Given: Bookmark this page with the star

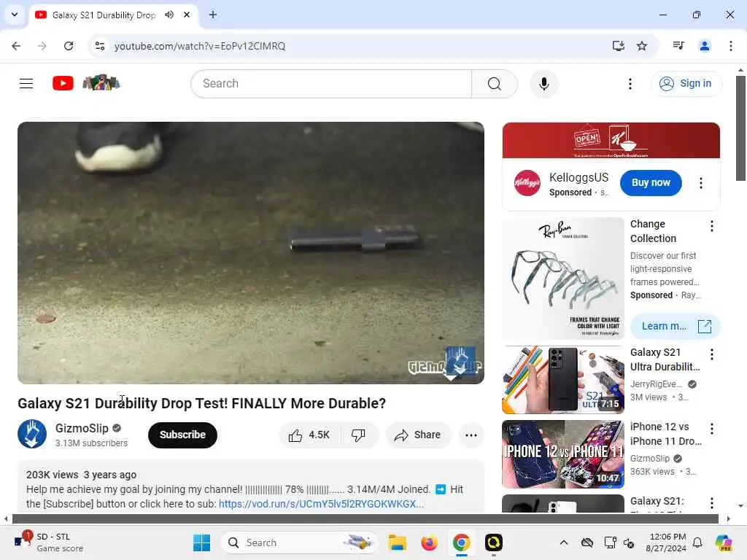Looking at the screenshot, I should (x=642, y=46).
